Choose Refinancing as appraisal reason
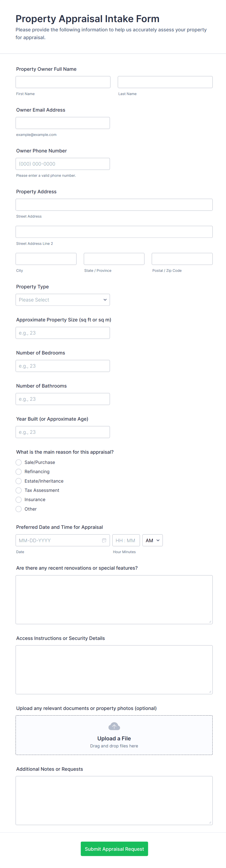 19,472
